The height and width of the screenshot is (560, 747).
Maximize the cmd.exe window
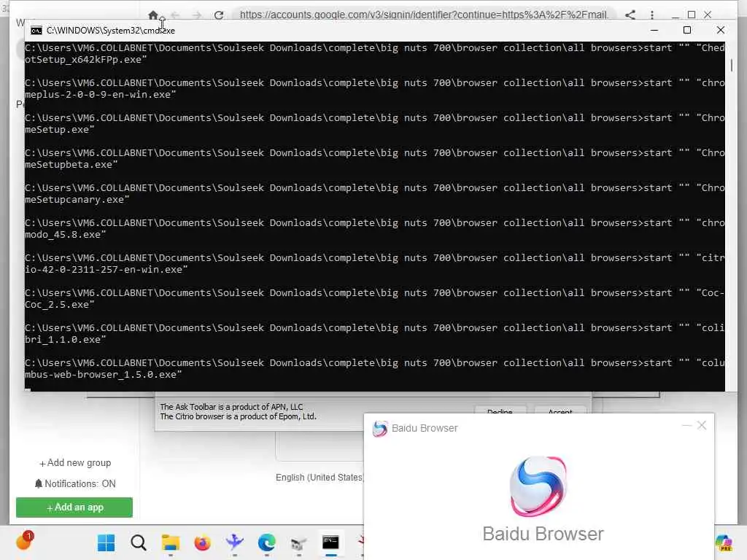click(687, 30)
